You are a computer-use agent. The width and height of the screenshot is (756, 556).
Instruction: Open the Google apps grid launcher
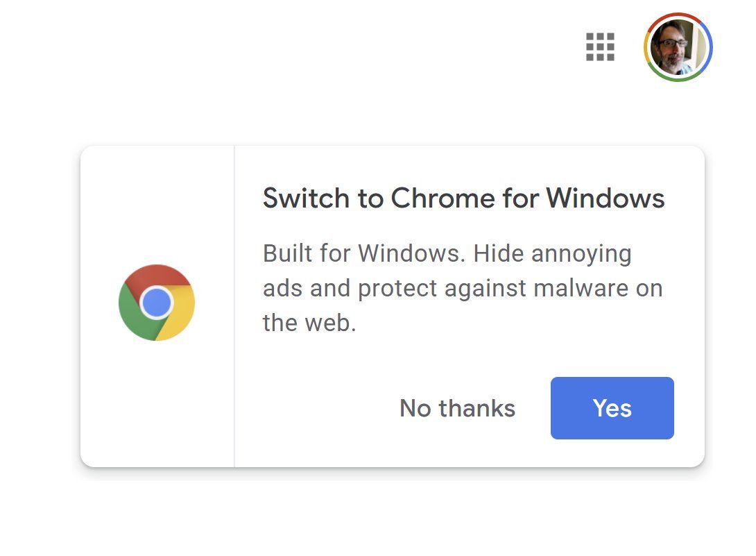point(600,47)
